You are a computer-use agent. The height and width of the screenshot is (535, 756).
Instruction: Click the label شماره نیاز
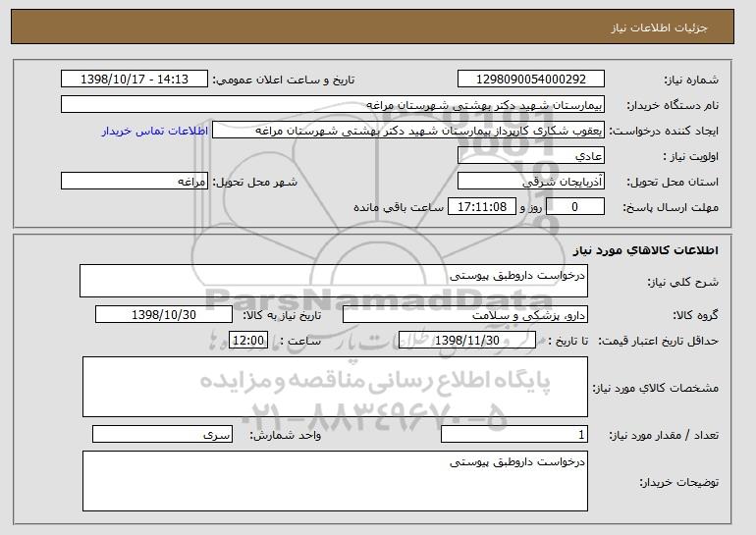pos(691,80)
